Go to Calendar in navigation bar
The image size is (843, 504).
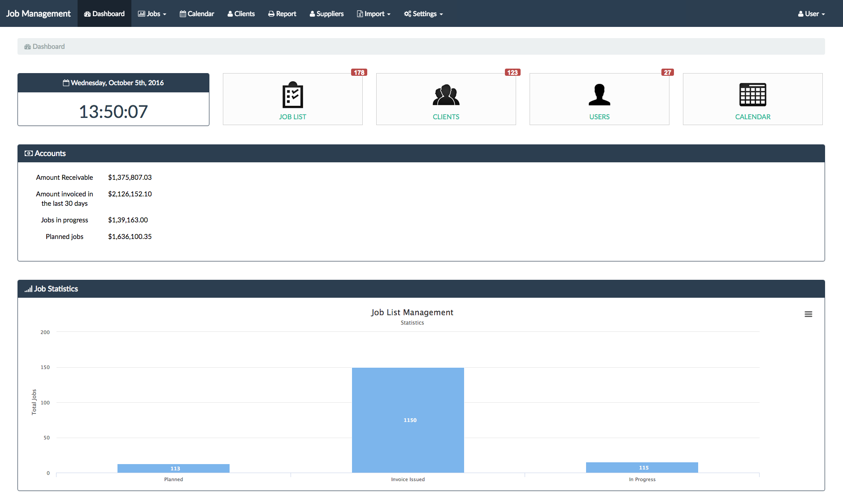[197, 14]
